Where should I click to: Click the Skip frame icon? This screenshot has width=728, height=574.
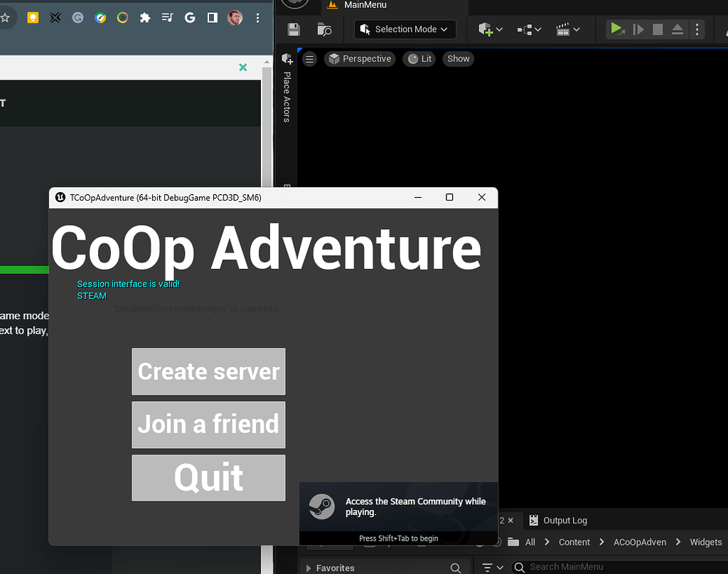638,29
